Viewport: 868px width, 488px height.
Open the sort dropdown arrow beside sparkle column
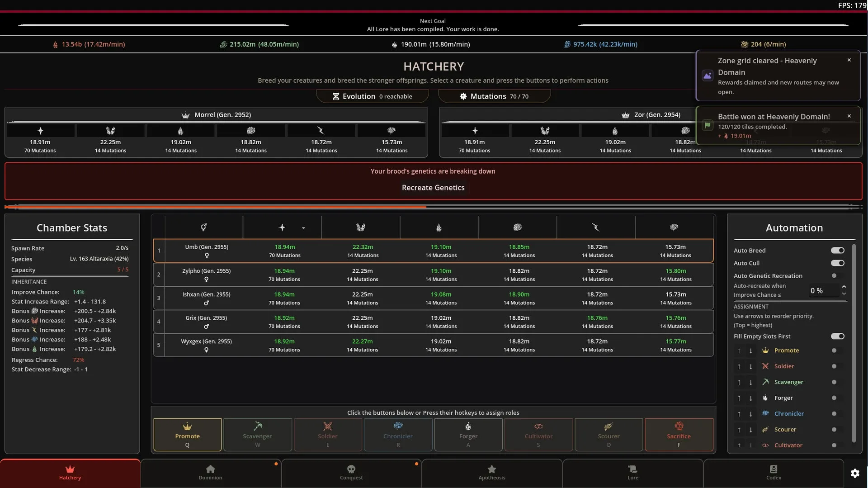(303, 228)
